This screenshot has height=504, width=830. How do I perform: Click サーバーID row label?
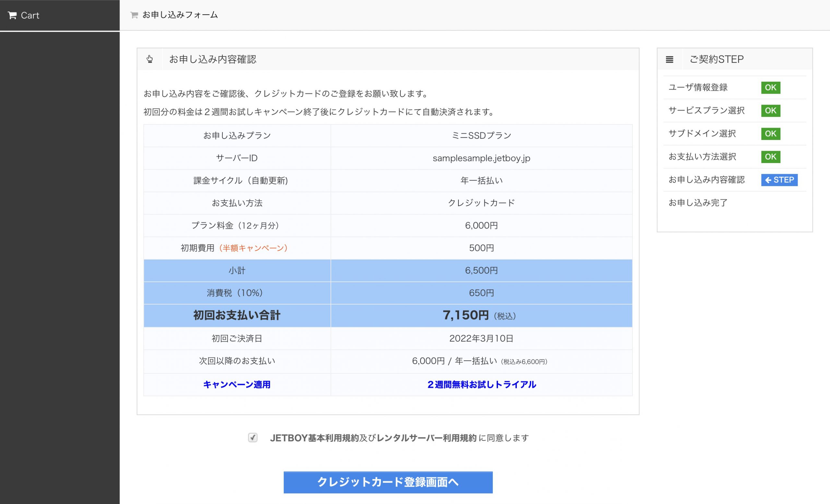pos(237,158)
